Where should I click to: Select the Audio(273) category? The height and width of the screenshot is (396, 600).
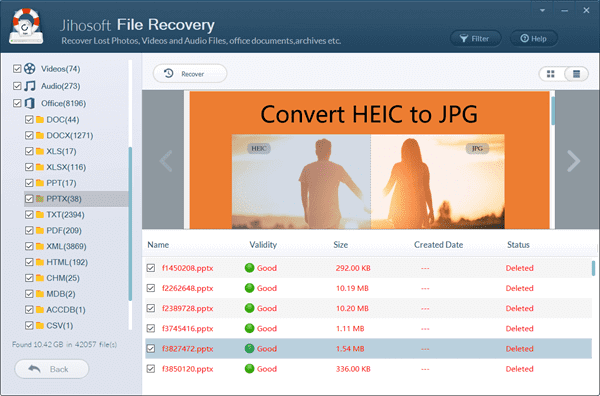pyautogui.click(x=60, y=86)
